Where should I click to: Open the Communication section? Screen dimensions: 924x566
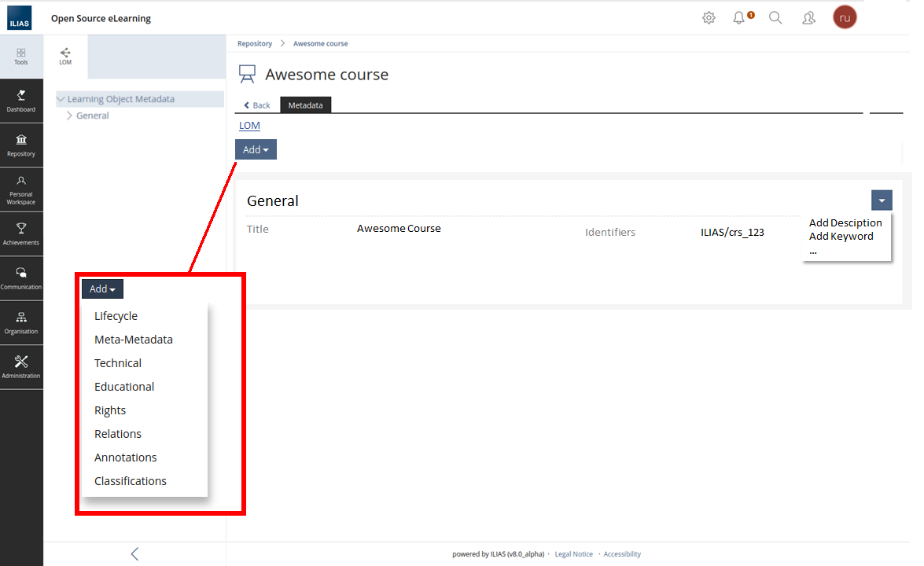tap(21, 278)
